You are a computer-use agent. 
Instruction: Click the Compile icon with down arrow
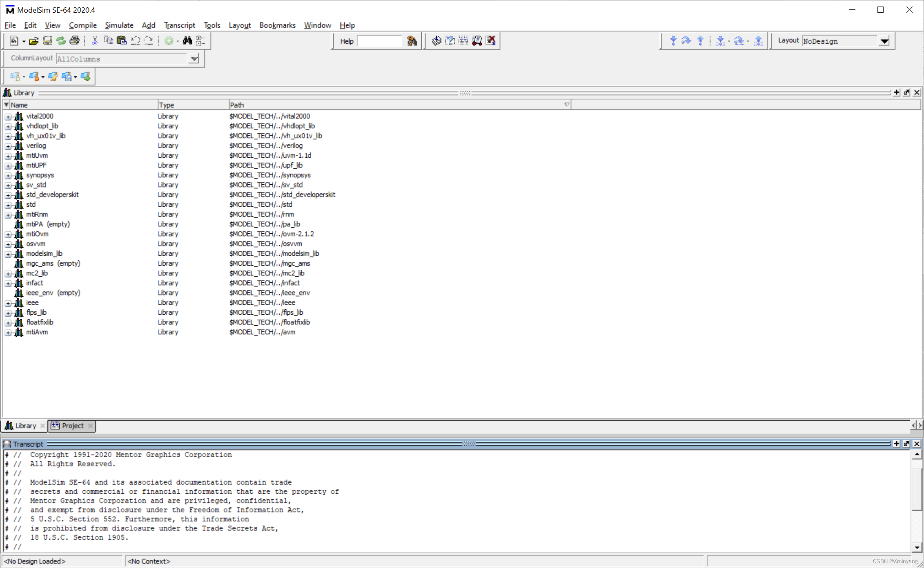point(436,41)
